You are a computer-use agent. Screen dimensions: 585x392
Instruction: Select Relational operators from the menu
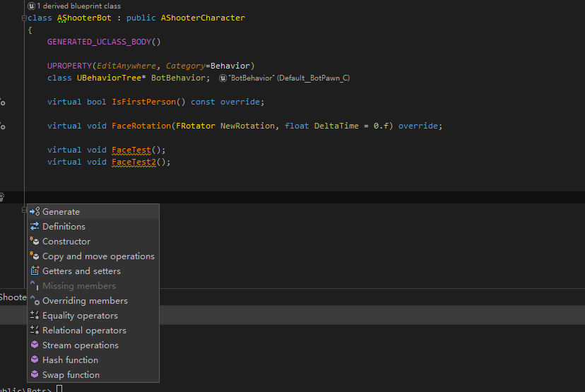(x=84, y=331)
